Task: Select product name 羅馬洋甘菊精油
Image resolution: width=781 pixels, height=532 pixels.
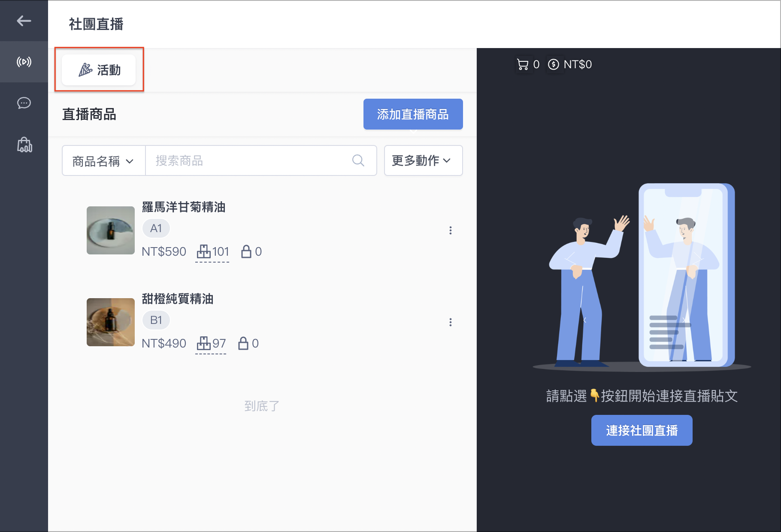Action: point(184,207)
